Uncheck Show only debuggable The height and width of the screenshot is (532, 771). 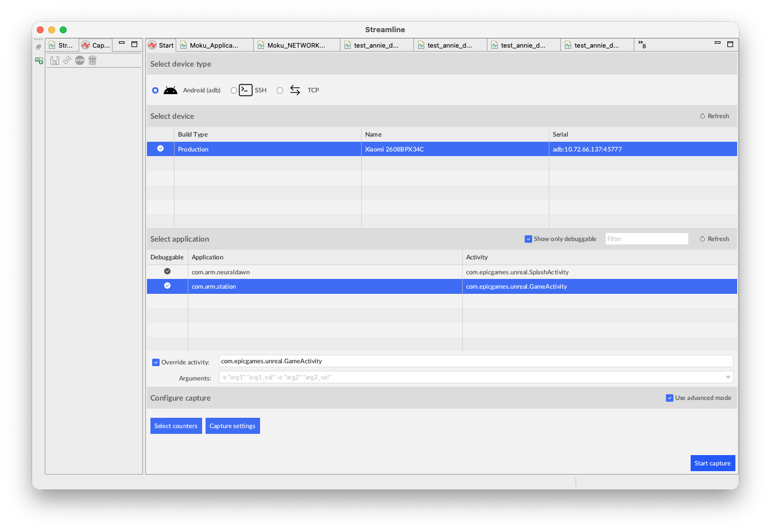pyautogui.click(x=528, y=239)
